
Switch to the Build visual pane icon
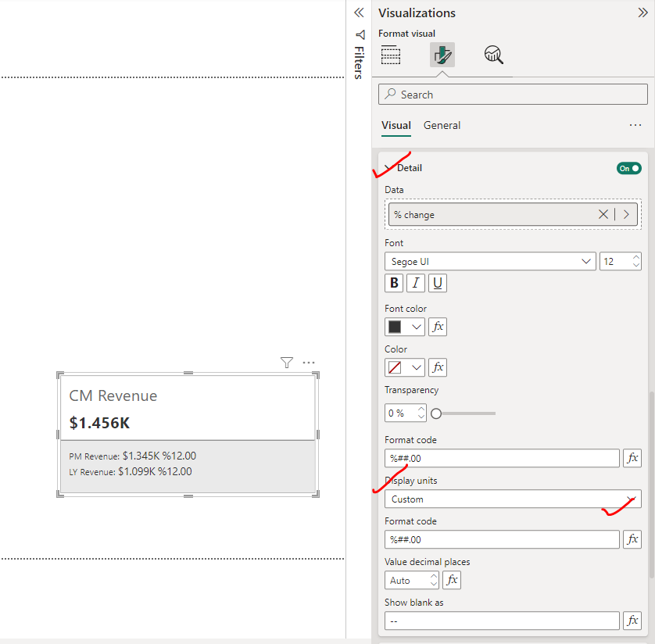[390, 55]
